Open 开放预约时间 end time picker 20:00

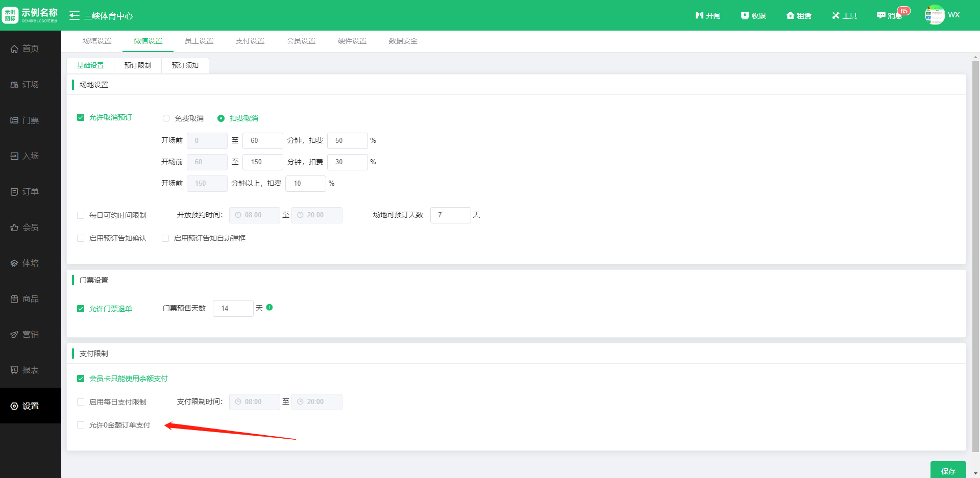click(316, 215)
